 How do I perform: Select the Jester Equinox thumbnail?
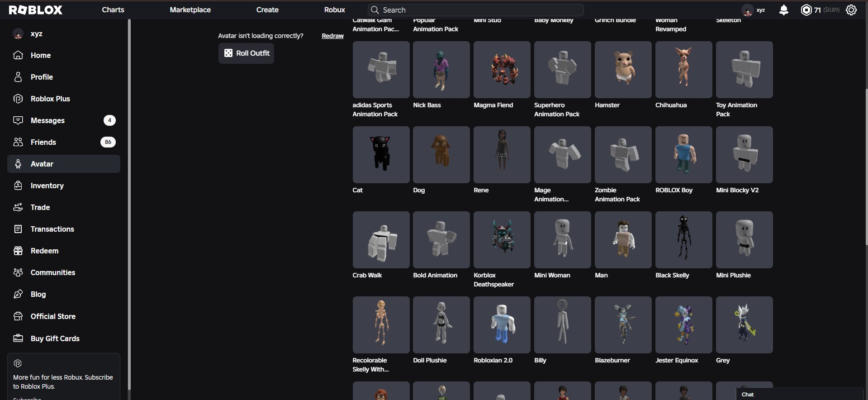pos(684,325)
